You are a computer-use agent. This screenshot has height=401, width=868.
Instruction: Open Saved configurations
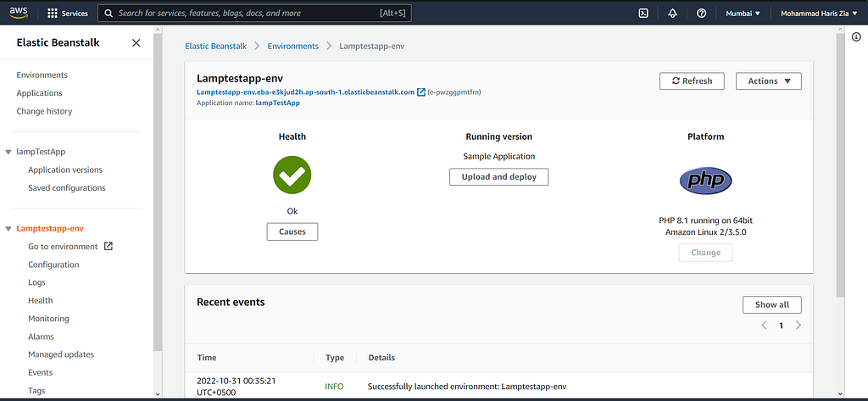click(x=67, y=187)
